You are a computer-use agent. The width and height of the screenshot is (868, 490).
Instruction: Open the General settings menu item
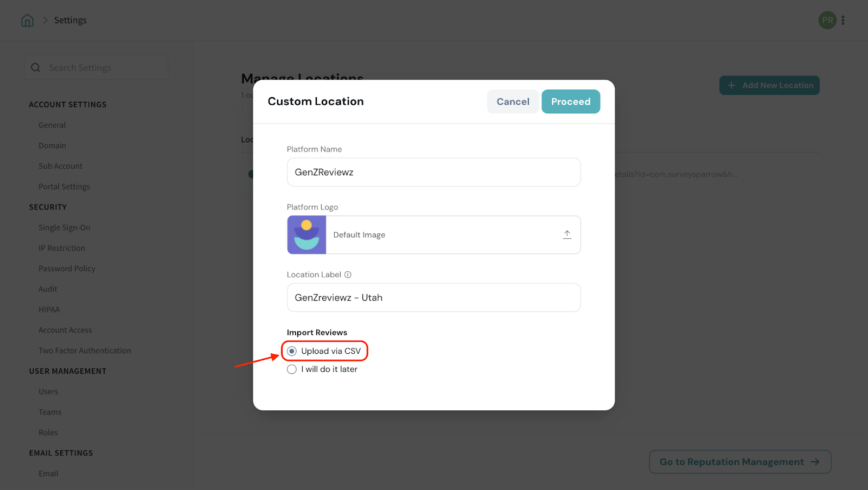point(52,125)
